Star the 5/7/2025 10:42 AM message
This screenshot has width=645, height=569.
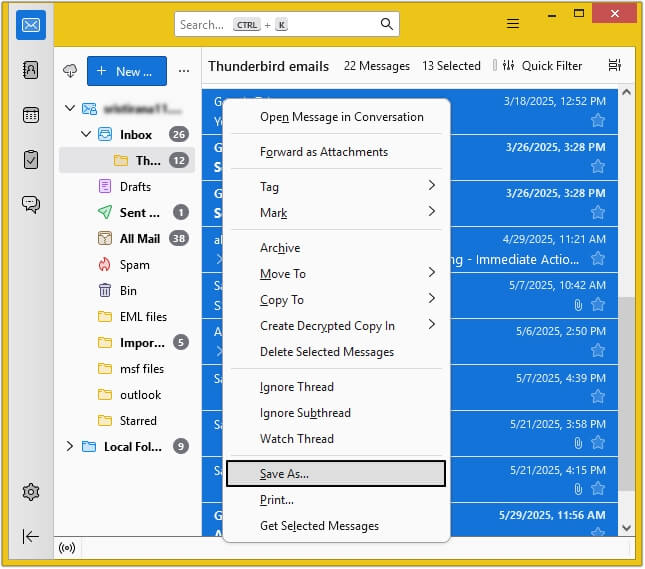[598, 305]
